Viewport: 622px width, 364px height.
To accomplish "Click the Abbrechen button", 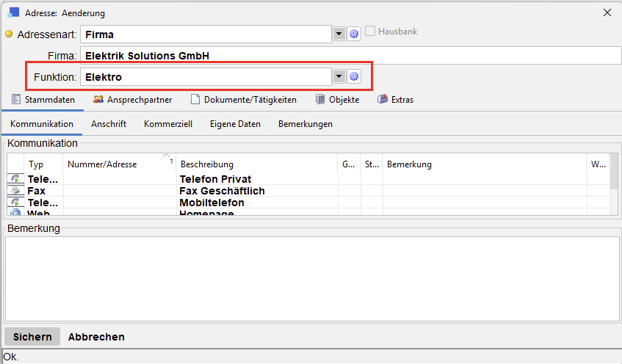I will pyautogui.click(x=96, y=337).
